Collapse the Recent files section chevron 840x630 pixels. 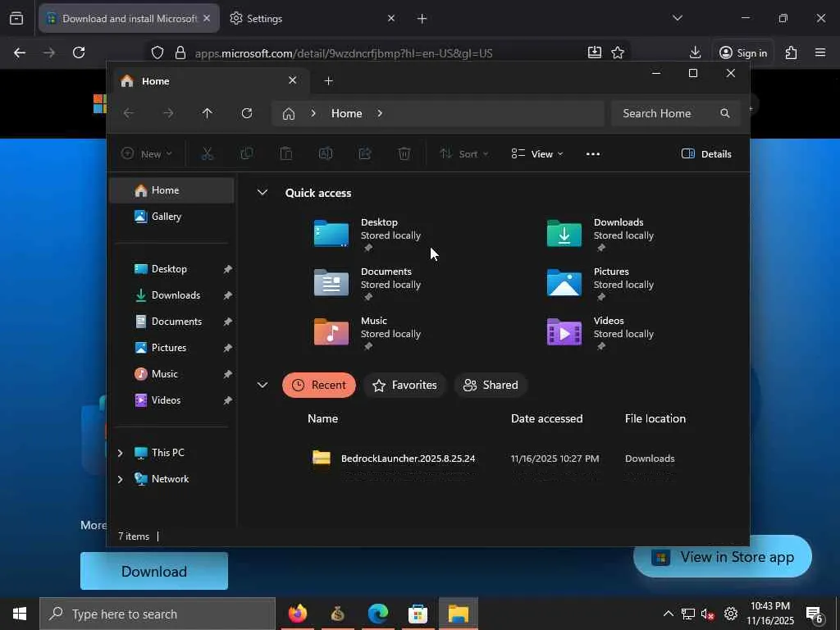click(262, 385)
